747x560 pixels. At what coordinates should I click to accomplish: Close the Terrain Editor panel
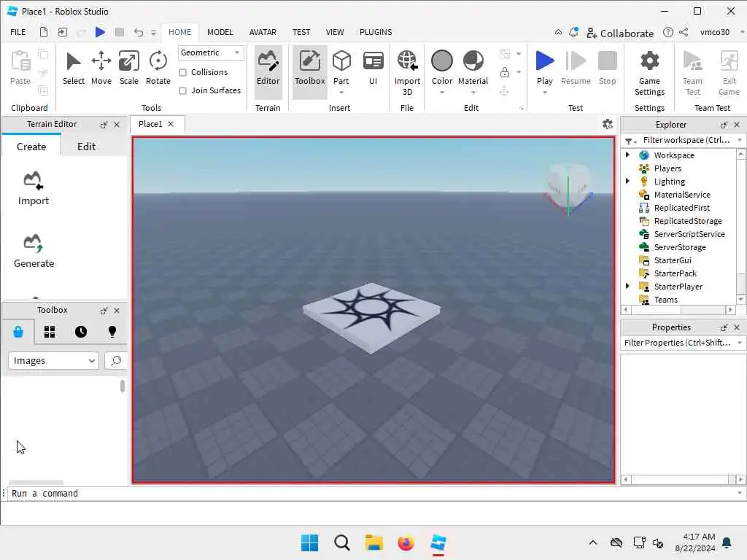[x=117, y=125]
